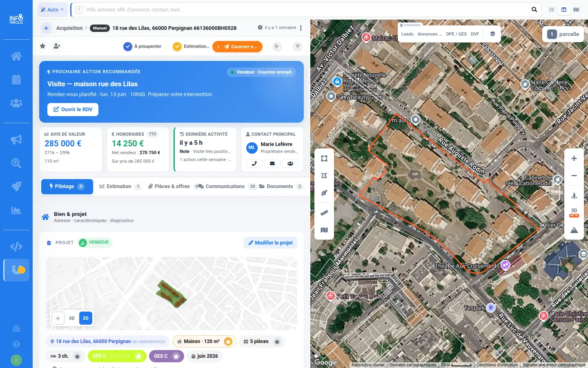
Task: Email Marie Lefèvre with the envelope icon
Action: pyautogui.click(x=272, y=164)
